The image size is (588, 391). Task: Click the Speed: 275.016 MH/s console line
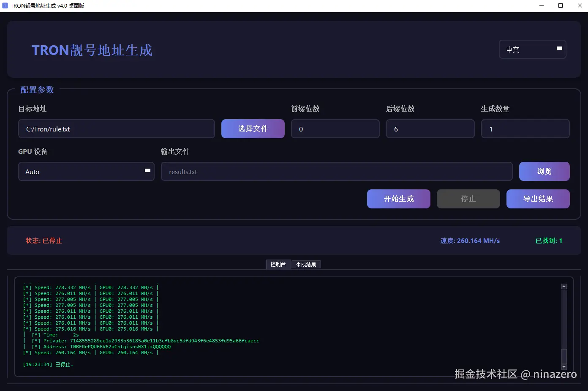click(x=91, y=329)
